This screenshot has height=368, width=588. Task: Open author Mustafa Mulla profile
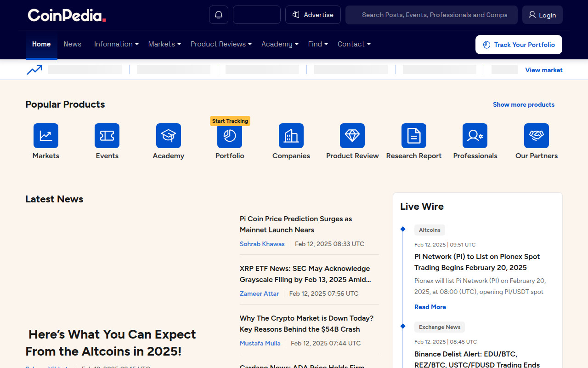(260, 343)
